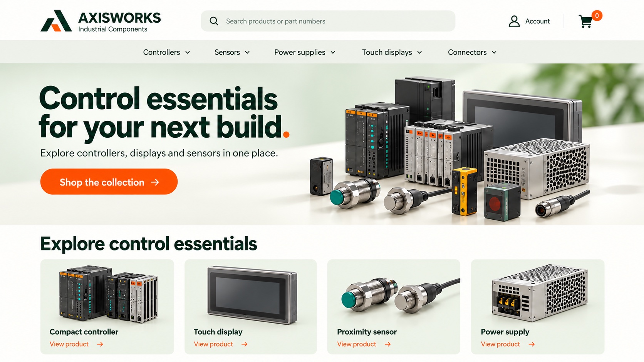The width and height of the screenshot is (644, 362).
Task: Click the arrow beside Compact controller View product
Action: (x=100, y=344)
